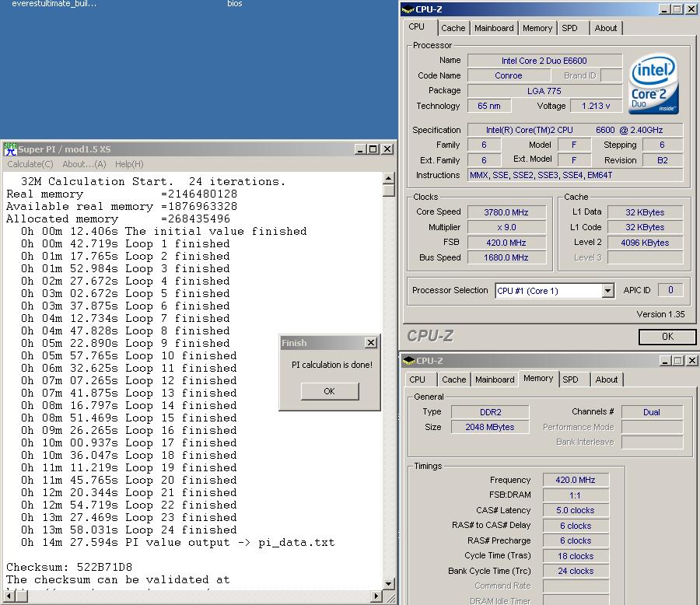Open the bios desktop item
This screenshot has width=700, height=605.
coord(234,4)
